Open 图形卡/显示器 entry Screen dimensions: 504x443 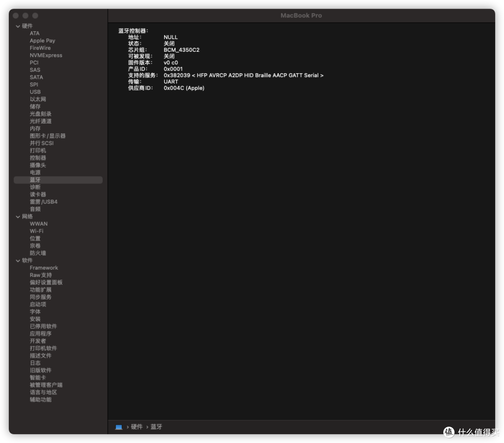coord(48,136)
